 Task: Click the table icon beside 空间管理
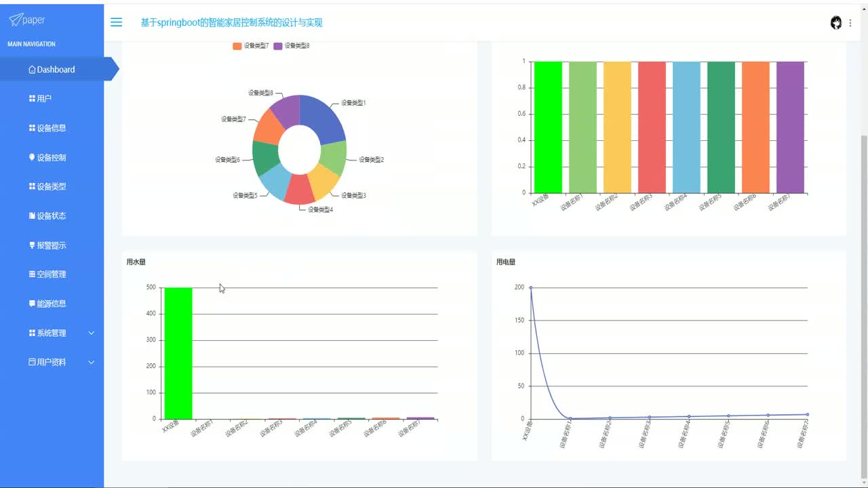coord(32,274)
